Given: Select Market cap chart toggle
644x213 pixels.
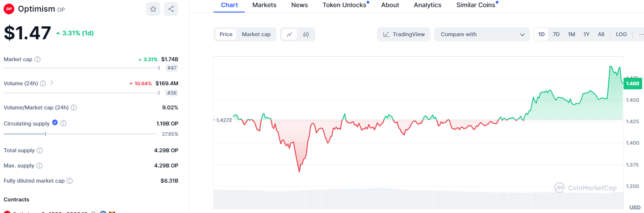Looking at the screenshot, I should 256,34.
